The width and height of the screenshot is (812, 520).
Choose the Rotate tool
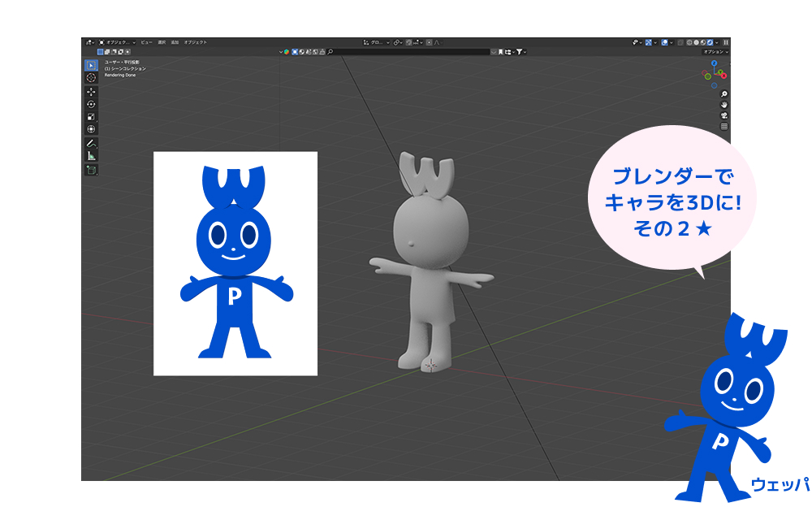pyautogui.click(x=91, y=104)
